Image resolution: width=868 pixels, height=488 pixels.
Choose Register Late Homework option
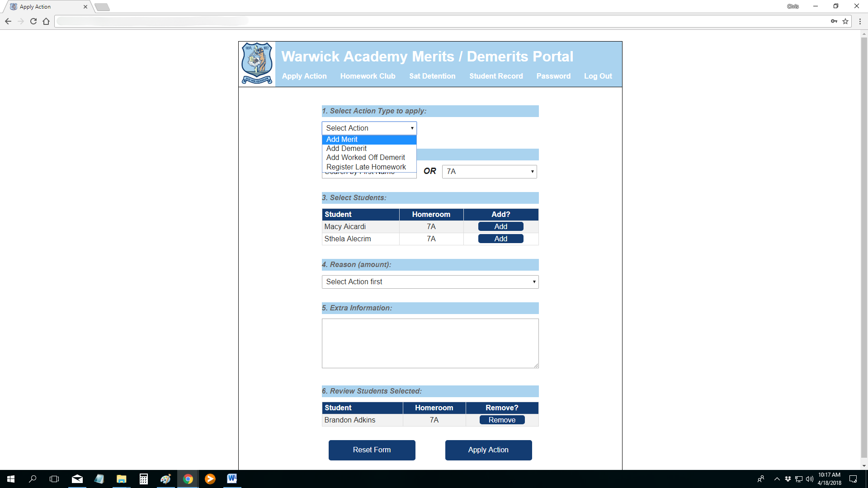coord(369,167)
